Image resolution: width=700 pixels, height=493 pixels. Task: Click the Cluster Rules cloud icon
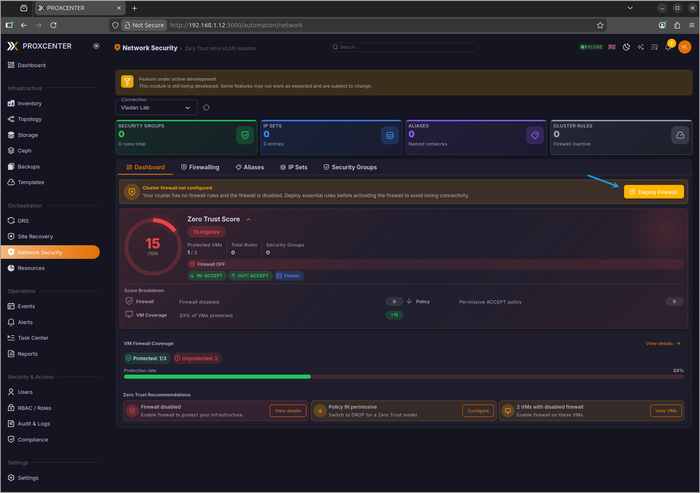click(x=680, y=135)
